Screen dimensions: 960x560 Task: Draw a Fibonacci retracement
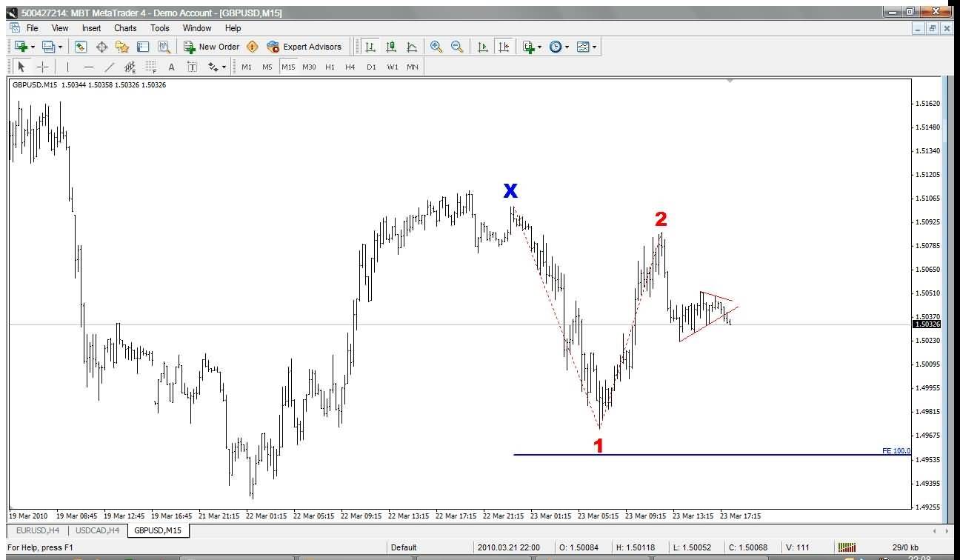(151, 67)
